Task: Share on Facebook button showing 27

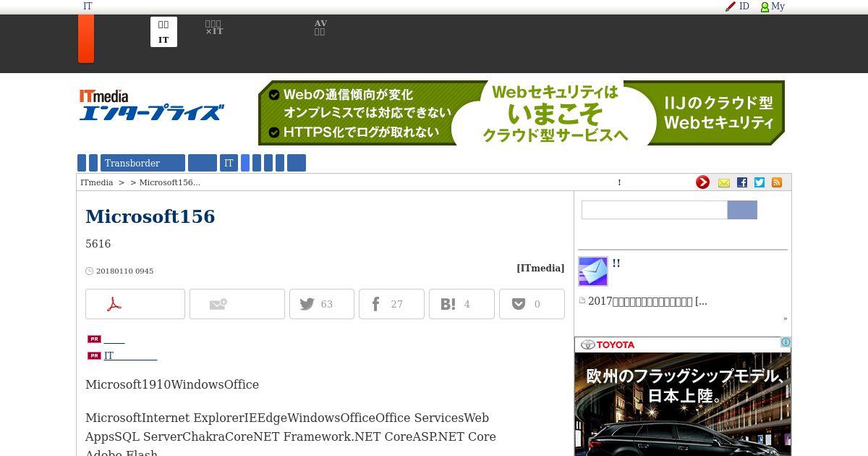Action: 391,304
